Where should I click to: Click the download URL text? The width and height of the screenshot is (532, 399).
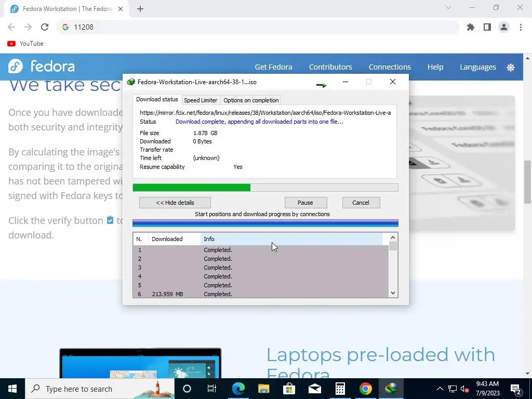tap(265, 113)
